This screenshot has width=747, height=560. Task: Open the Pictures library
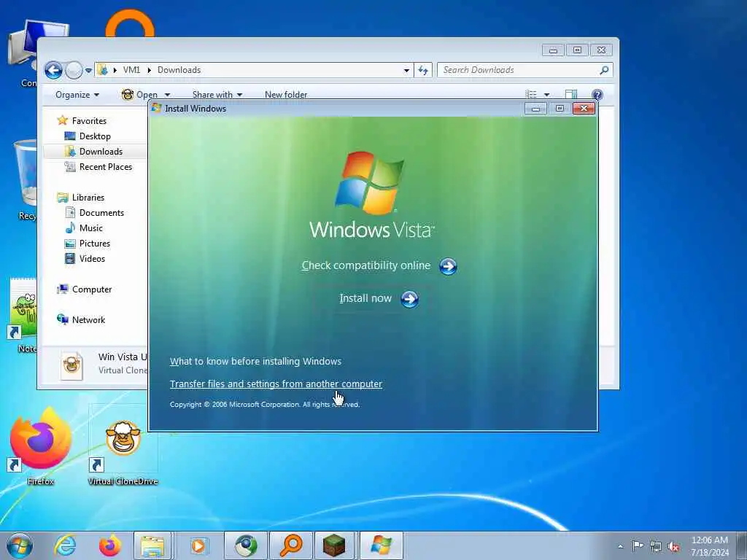94,244
